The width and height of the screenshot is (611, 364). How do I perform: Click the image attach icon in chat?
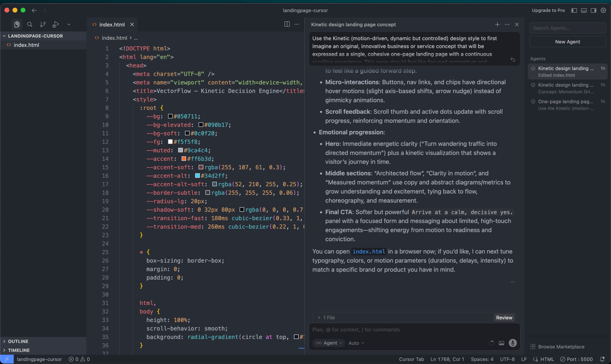[x=501, y=343]
